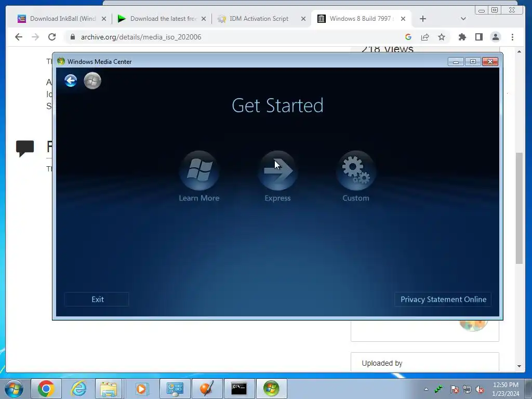Image resolution: width=532 pixels, height=399 pixels.
Task: Click the reviews speech bubble icon
Action: [x=25, y=148]
